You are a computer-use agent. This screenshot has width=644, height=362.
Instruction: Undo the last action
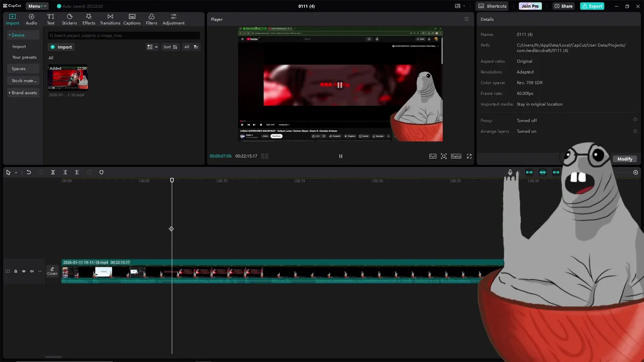pos(29,172)
